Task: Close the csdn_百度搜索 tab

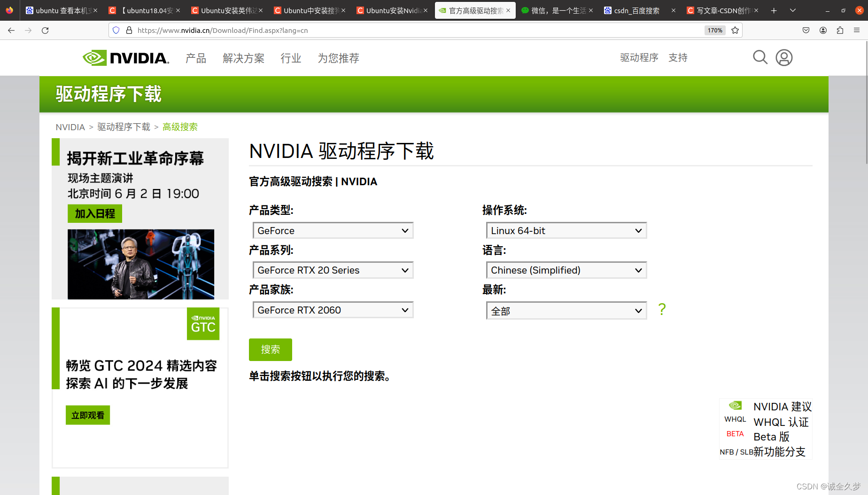Action: pyautogui.click(x=673, y=10)
